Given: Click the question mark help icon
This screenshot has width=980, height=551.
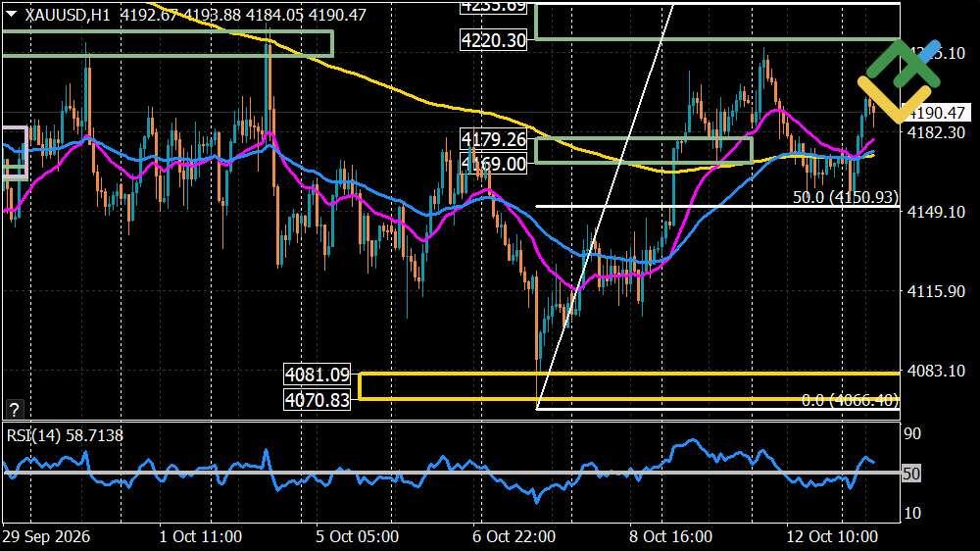Looking at the screenshot, I should [x=14, y=410].
